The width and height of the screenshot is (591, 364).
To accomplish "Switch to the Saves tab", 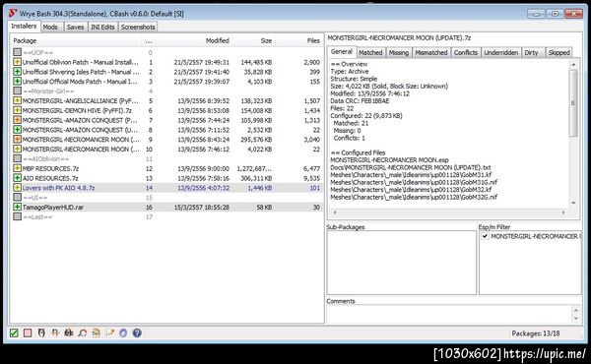I will (x=76, y=27).
